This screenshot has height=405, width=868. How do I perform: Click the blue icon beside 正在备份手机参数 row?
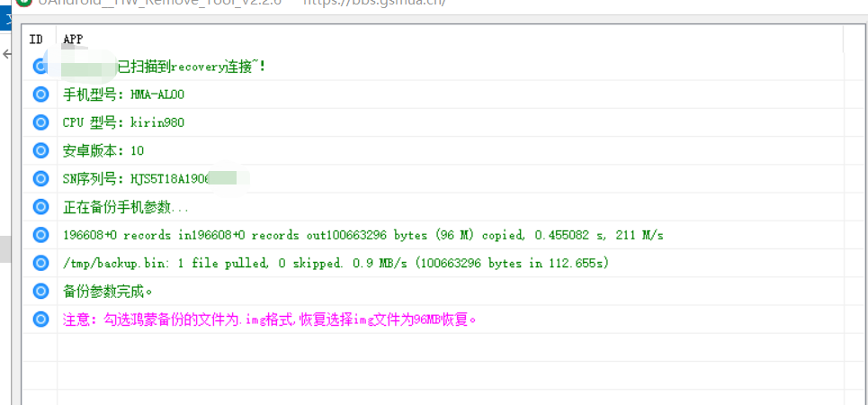tap(40, 207)
